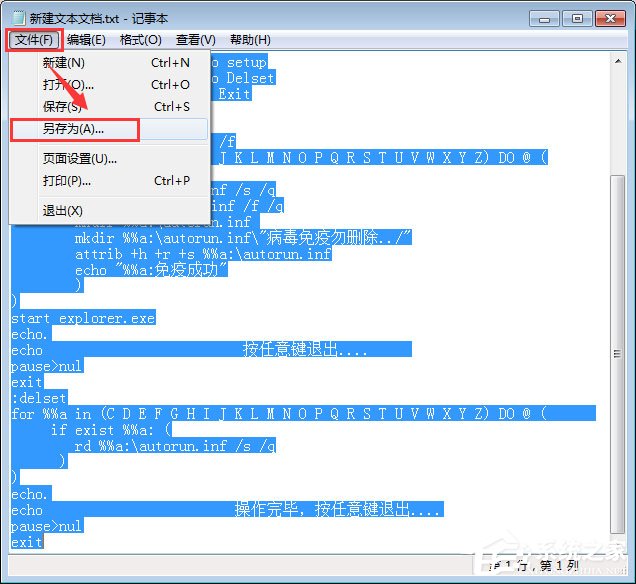The image size is (636, 584).
Task: Click the line 'start explorer.exe'
Action: (83, 318)
